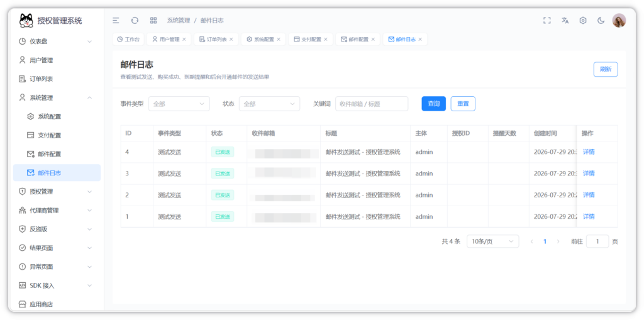Screen dimensions: 644x320
Task: Click the 系统配置 gear icon in sidebar
Action: (30, 116)
